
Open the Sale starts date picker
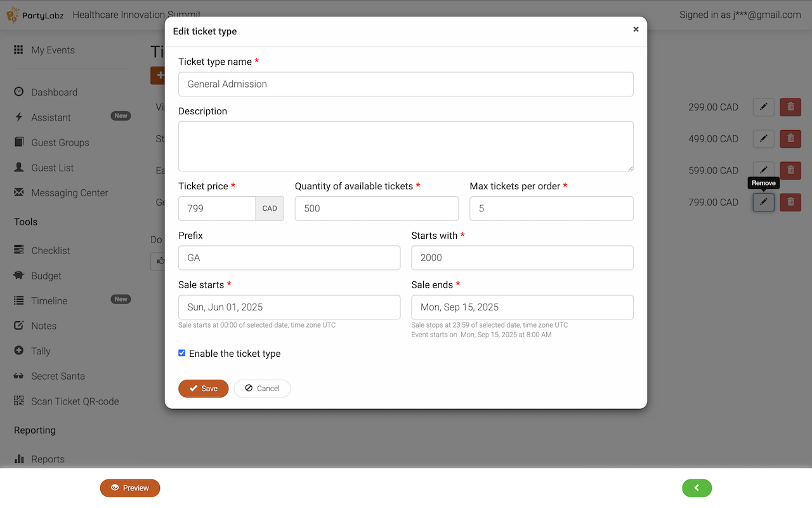click(289, 307)
